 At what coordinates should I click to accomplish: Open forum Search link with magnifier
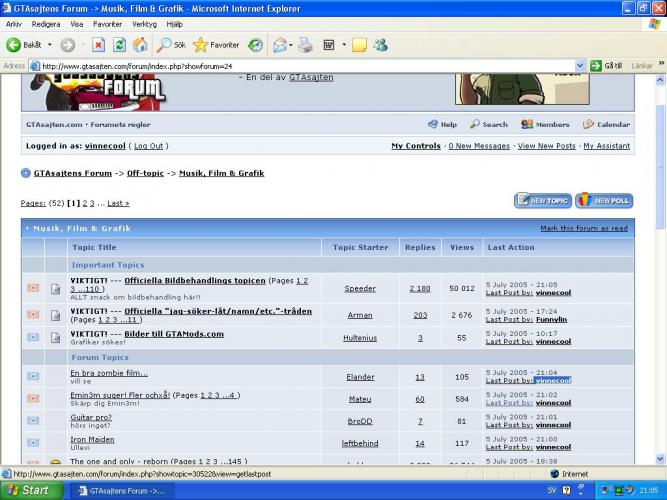tap(489, 125)
